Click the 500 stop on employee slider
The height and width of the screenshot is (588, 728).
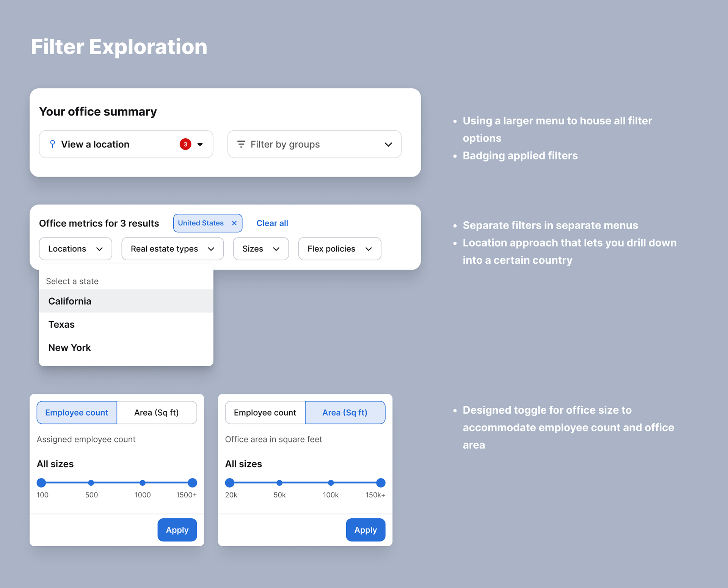click(91, 483)
